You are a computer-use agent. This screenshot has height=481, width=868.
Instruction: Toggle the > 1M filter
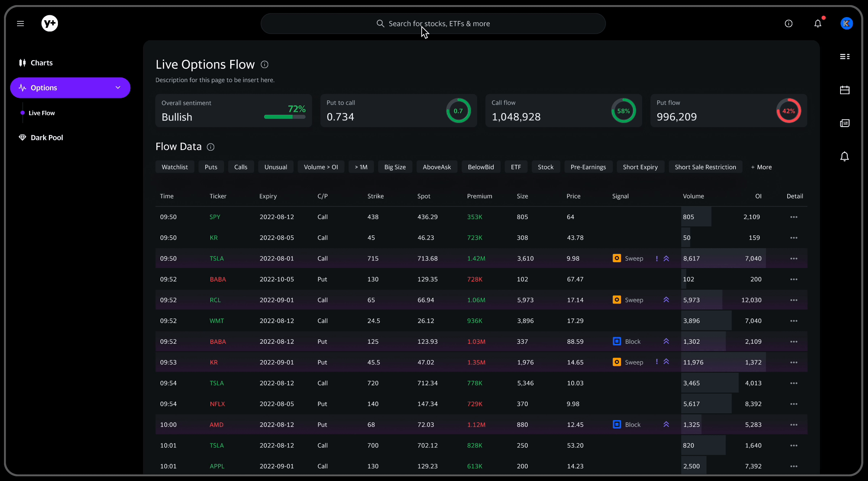(361, 167)
